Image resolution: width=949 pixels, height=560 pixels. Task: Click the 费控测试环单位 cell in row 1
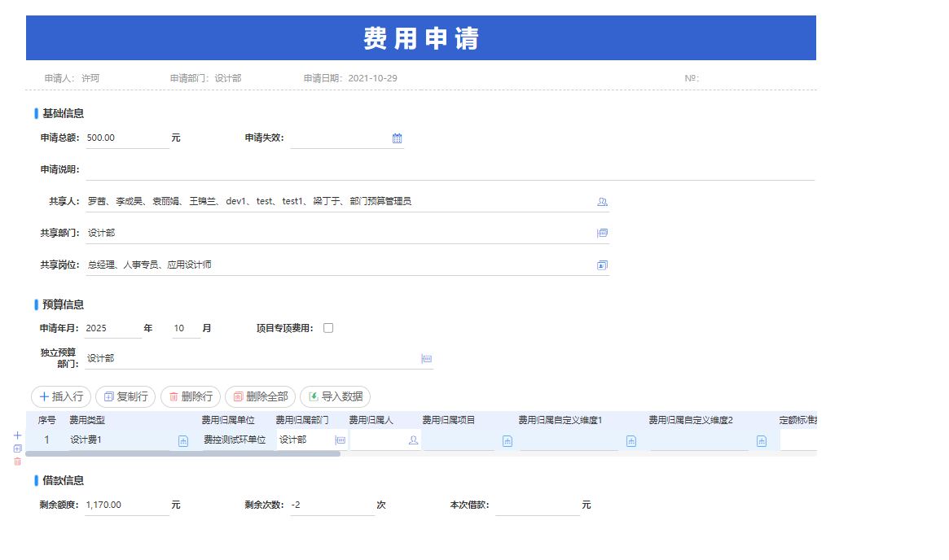click(x=235, y=440)
